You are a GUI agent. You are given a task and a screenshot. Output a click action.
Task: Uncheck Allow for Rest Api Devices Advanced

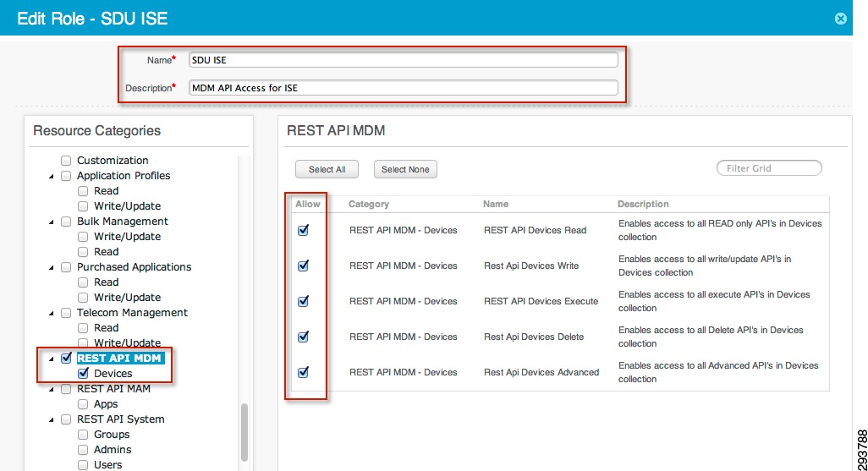pyautogui.click(x=303, y=372)
